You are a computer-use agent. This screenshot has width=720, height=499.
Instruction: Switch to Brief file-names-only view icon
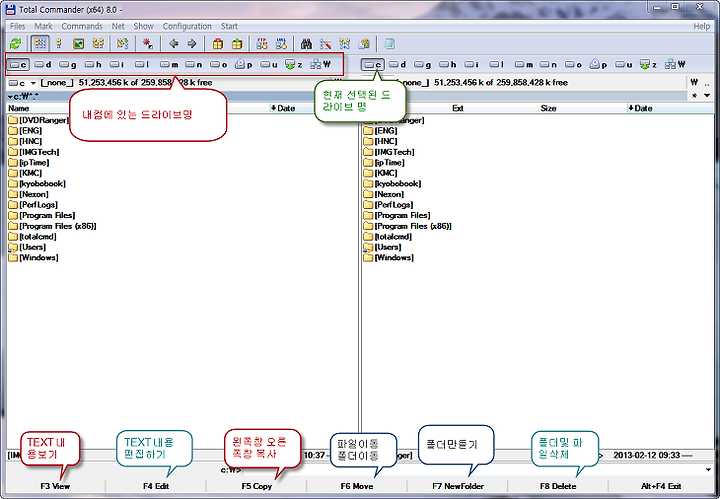coord(40,44)
